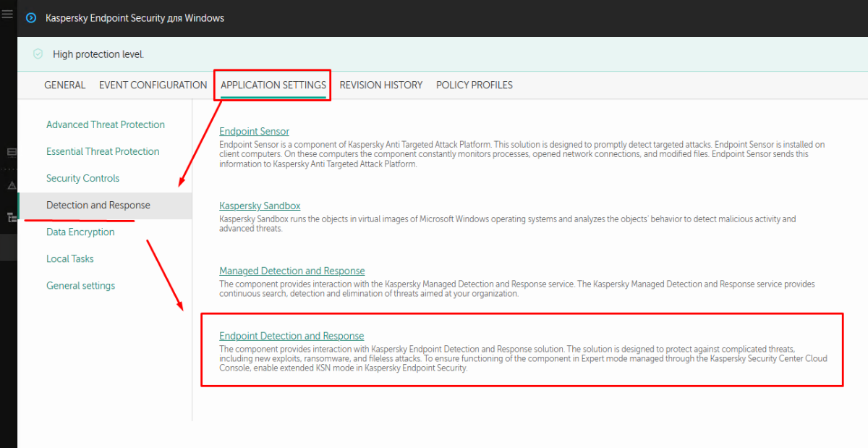This screenshot has width=868, height=448.
Task: Open Managed Detection and Response link
Action: (x=292, y=271)
